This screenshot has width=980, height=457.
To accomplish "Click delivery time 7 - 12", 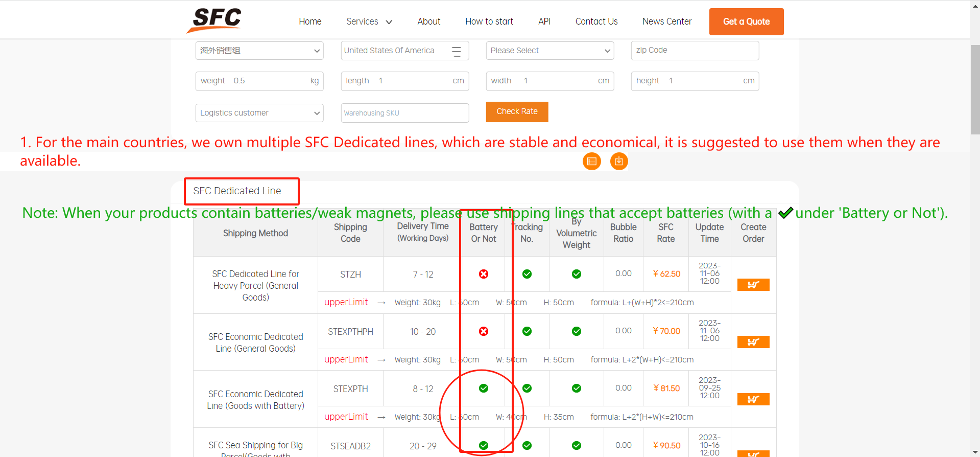I will pos(423,275).
